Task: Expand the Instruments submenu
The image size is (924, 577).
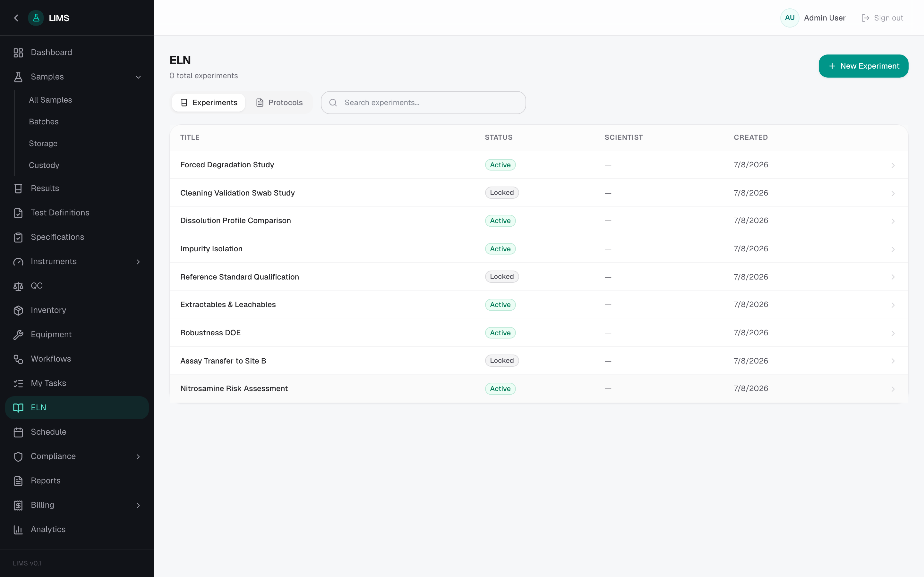Action: (138, 262)
